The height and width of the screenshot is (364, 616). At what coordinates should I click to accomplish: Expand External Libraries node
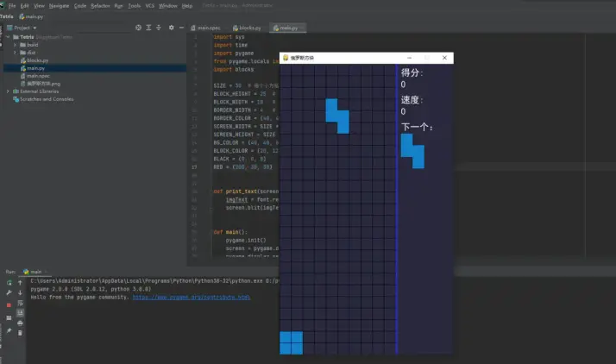(x=8, y=91)
